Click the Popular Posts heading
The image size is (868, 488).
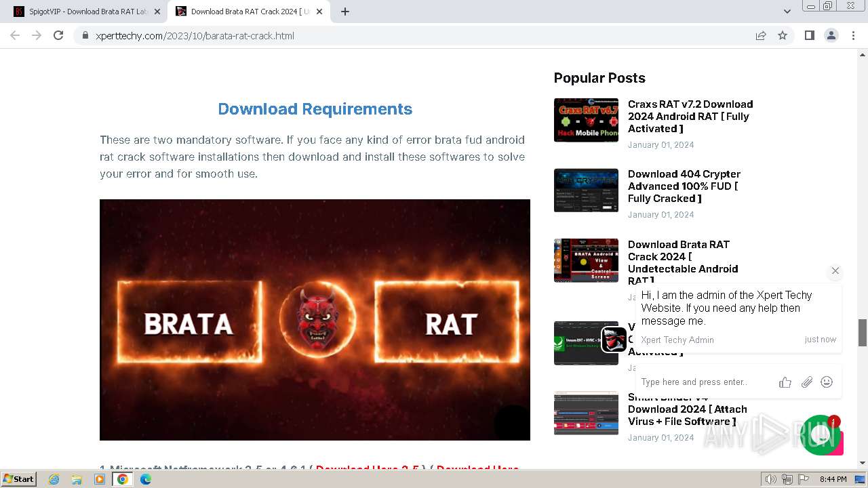(599, 78)
